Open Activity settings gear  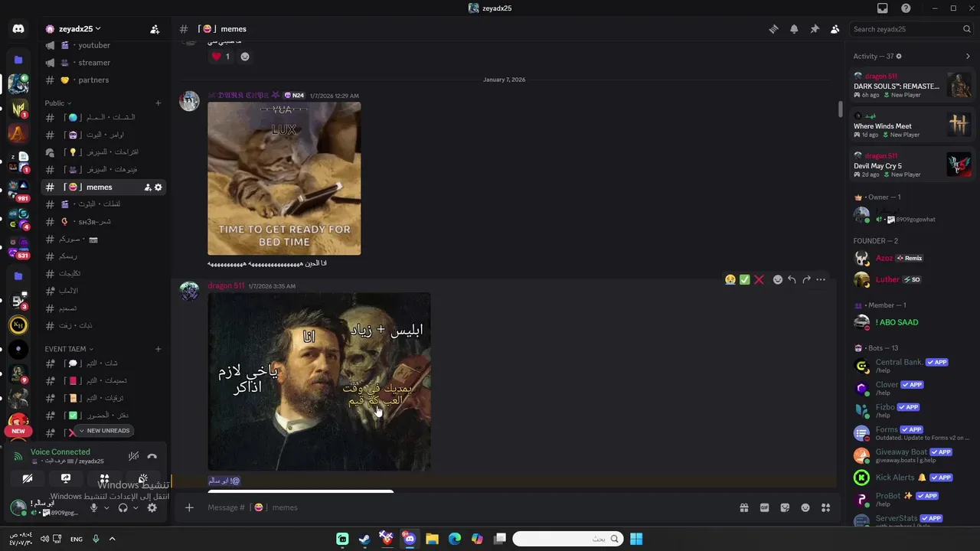[x=899, y=57]
